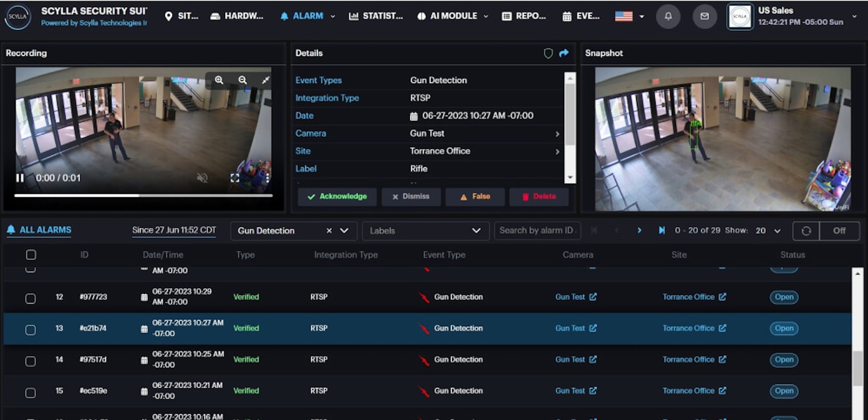This screenshot has height=420, width=868.
Task: Click the Scylla logo icon
Action: pyautogui.click(x=18, y=16)
